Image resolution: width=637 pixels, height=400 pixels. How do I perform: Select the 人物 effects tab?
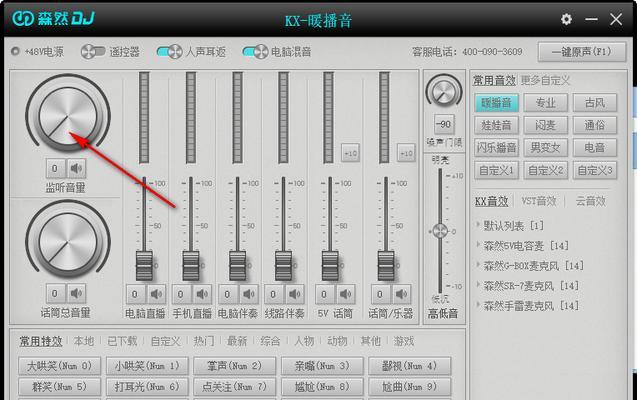tap(304, 341)
